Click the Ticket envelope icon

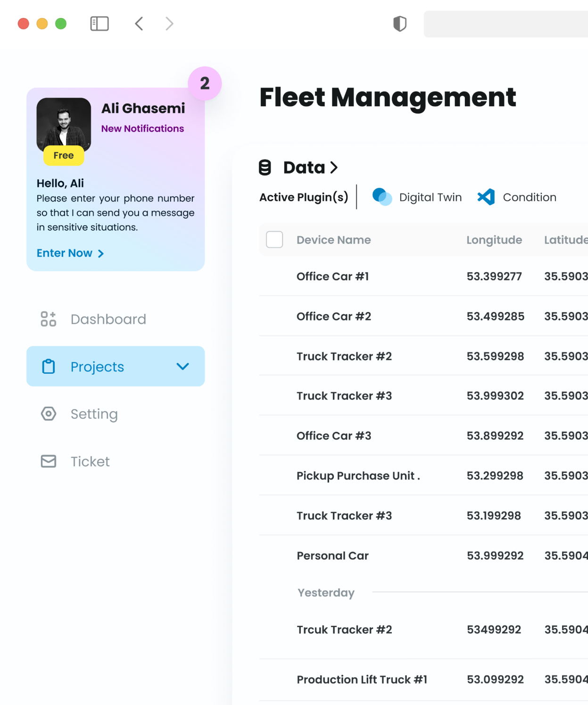click(x=49, y=462)
